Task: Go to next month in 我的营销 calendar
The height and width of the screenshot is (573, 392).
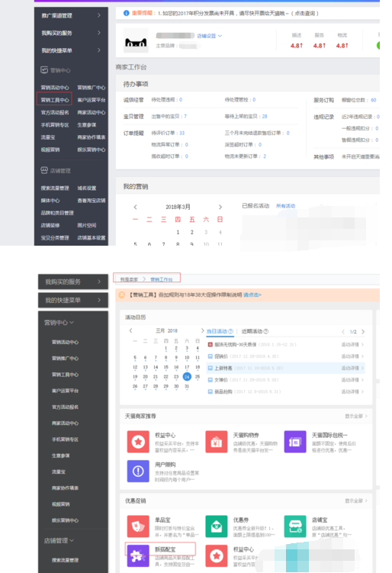Action: coord(220,207)
